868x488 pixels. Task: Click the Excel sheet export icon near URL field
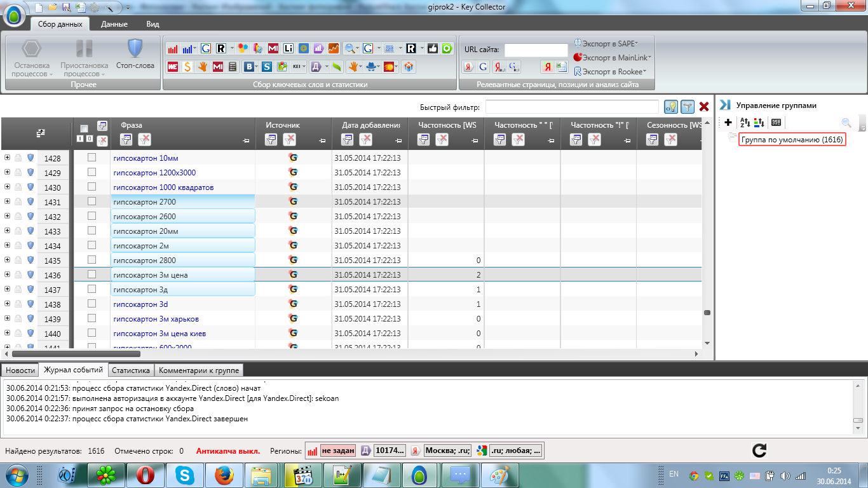pos(562,67)
